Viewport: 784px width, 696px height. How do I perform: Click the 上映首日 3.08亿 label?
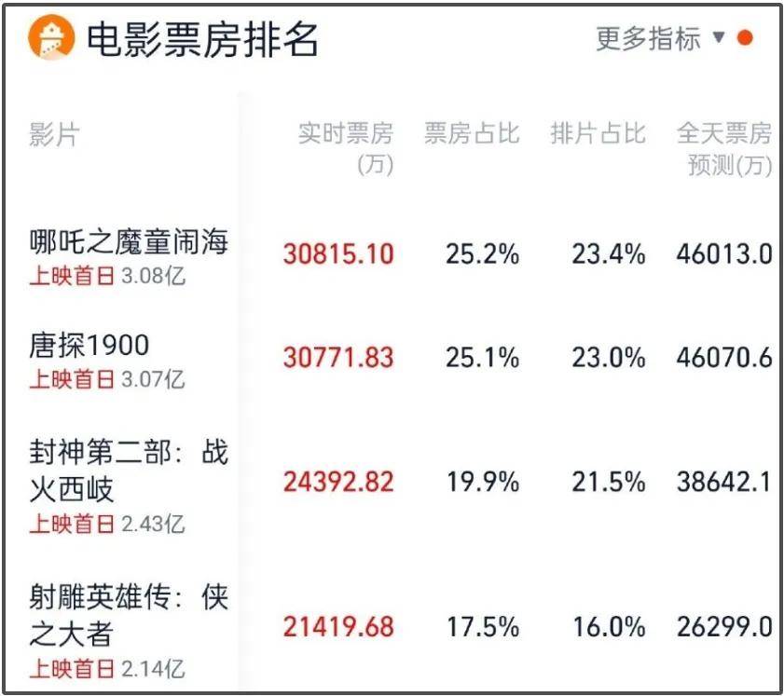pos(107,276)
